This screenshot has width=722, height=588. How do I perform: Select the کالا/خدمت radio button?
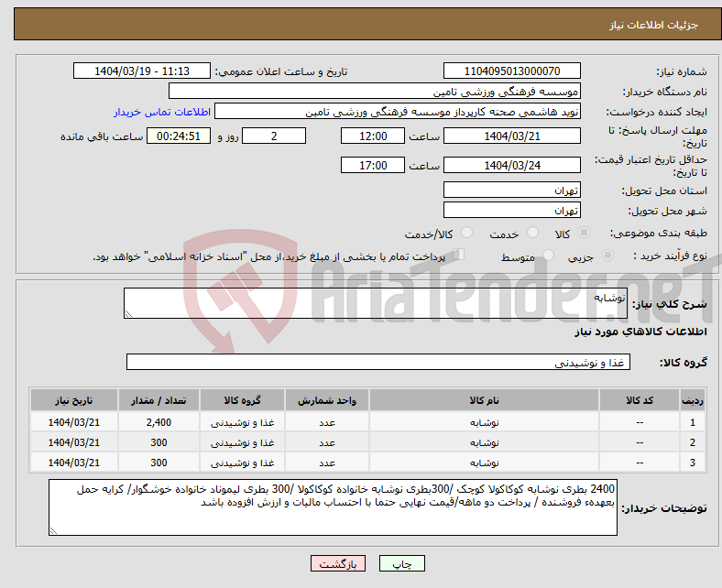(x=467, y=234)
